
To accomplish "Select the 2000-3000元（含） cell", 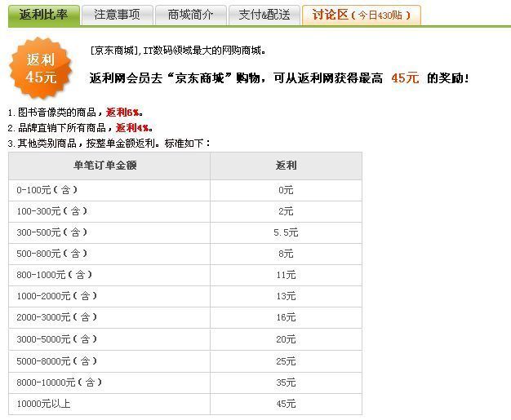I will click(x=109, y=317).
